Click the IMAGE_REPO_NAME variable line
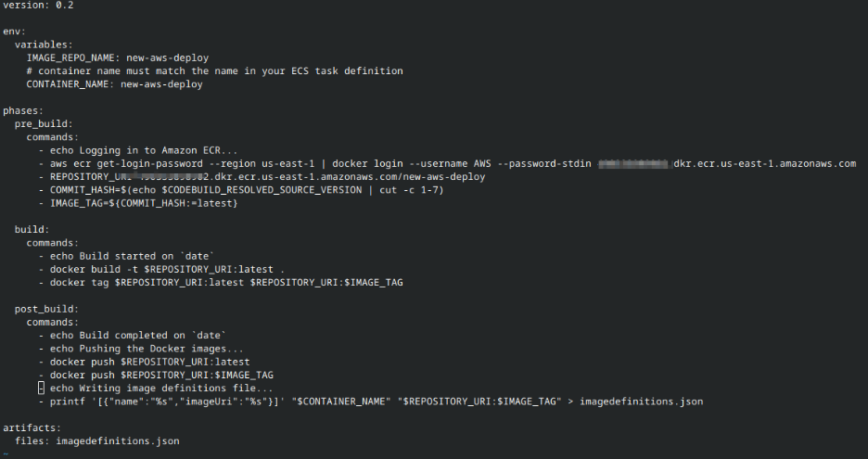This screenshot has height=459, width=868. coord(117,57)
